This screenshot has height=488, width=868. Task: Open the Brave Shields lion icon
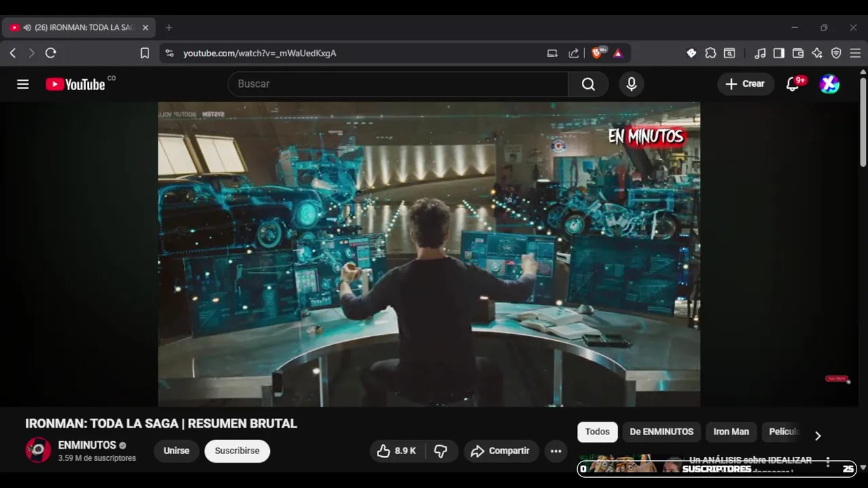pyautogui.click(x=597, y=53)
